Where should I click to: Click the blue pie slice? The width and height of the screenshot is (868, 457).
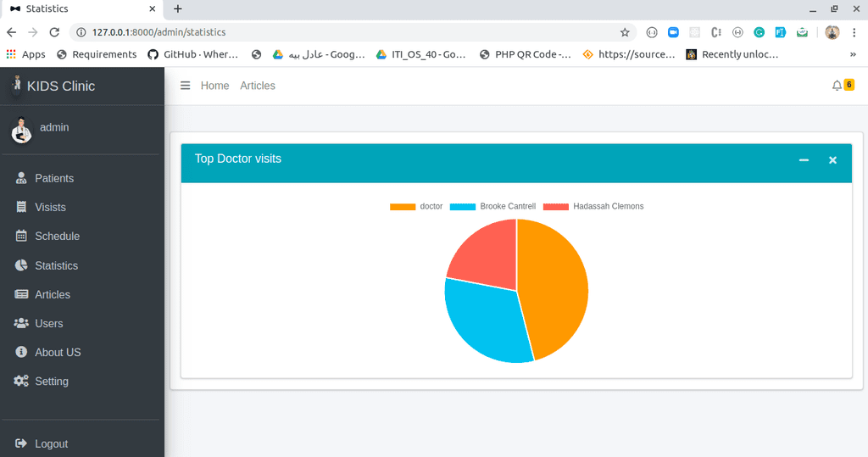[484, 324]
